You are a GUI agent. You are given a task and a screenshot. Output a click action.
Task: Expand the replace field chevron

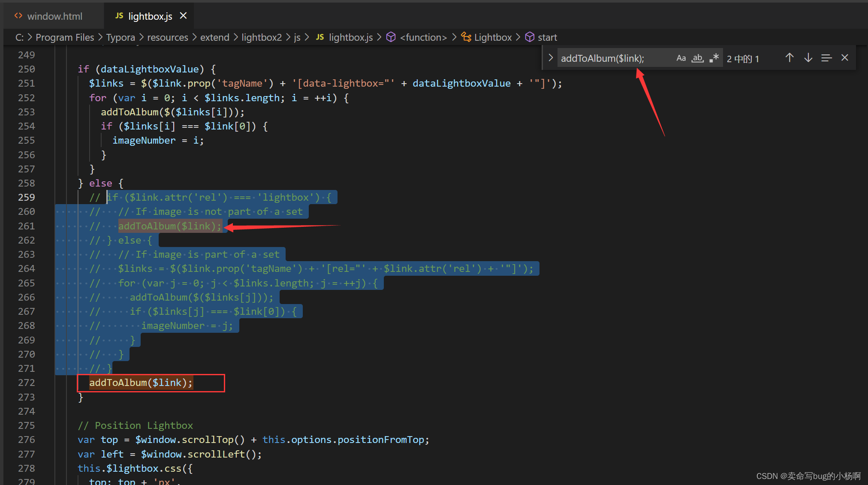[x=551, y=58]
